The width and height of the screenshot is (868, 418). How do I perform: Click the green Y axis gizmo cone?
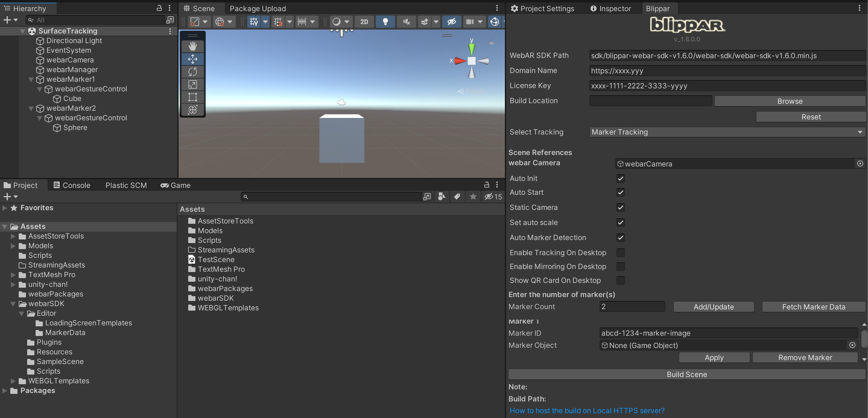tap(471, 49)
